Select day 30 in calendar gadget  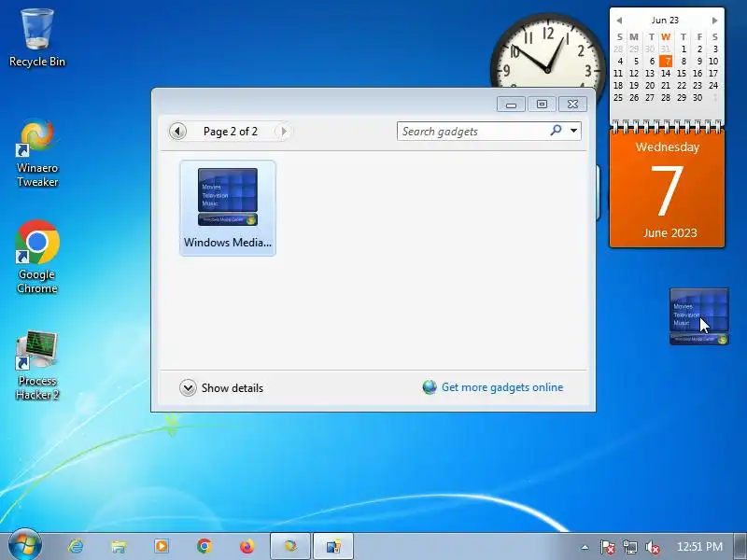click(698, 98)
